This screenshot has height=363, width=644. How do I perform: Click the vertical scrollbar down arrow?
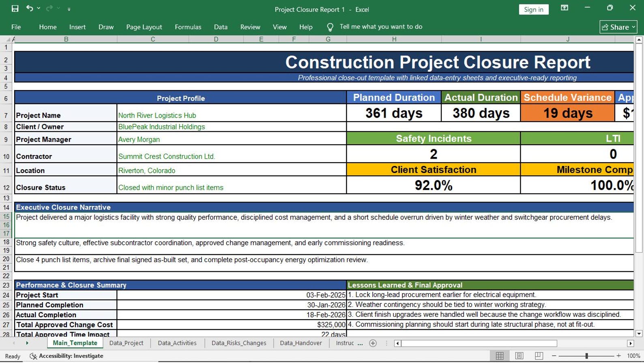pos(639,334)
